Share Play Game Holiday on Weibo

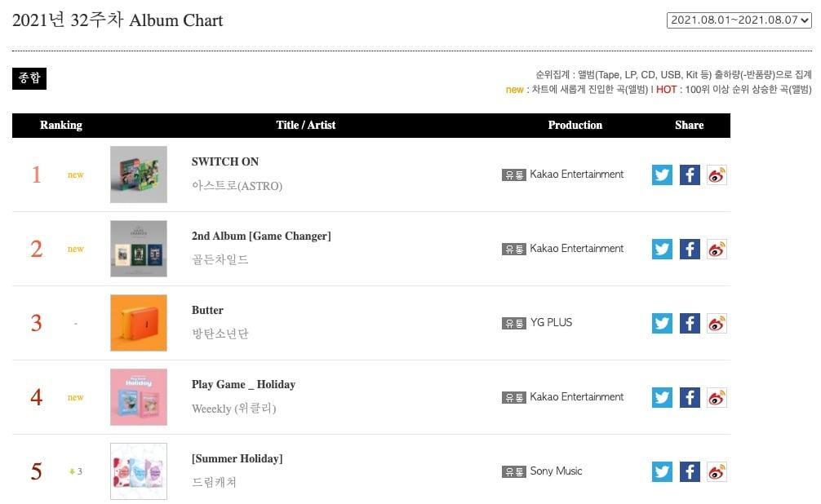pos(717,397)
